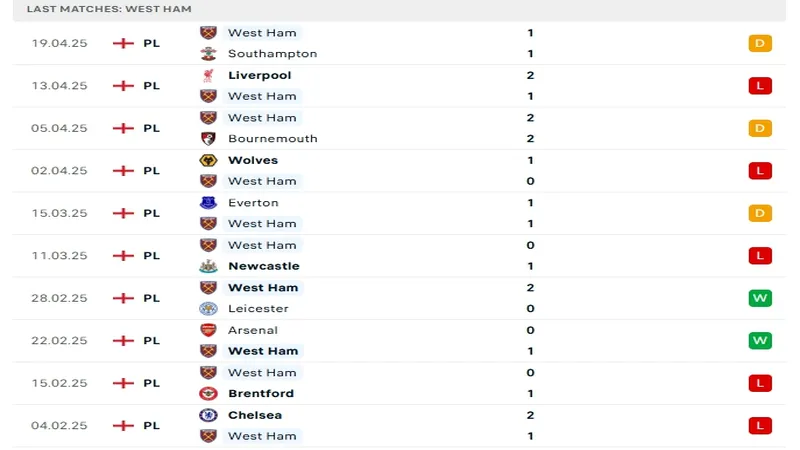Click the draw badge for Southampton match
The image size is (800, 450).
coord(760,43)
